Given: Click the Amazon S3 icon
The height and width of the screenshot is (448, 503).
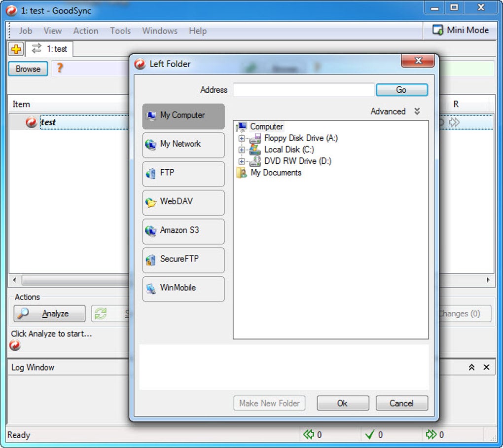Looking at the screenshot, I should pos(151,231).
